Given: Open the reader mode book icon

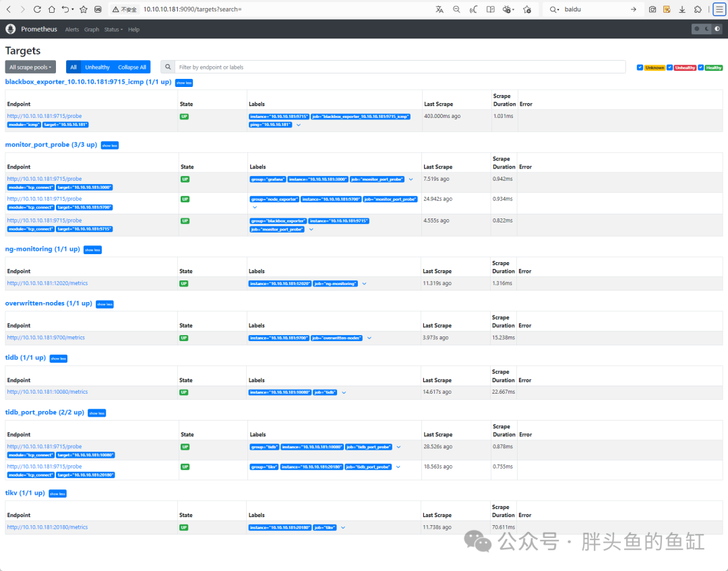Looking at the screenshot, I should click(490, 9).
